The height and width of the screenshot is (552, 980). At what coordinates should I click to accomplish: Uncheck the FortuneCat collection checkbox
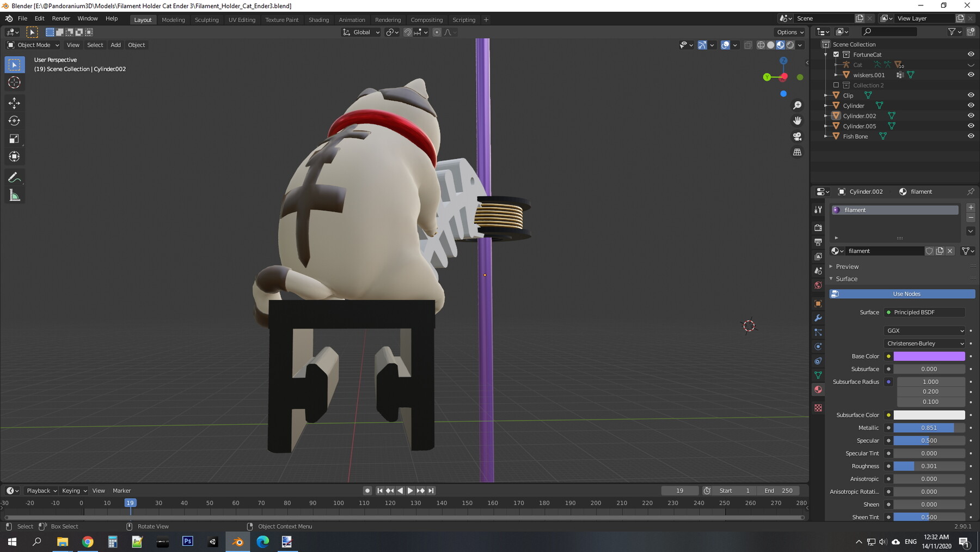pyautogui.click(x=836, y=54)
